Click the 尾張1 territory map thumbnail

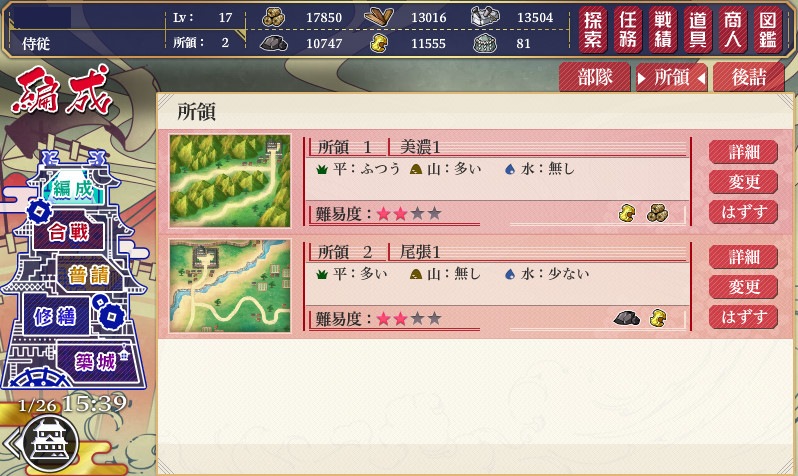tap(230, 286)
